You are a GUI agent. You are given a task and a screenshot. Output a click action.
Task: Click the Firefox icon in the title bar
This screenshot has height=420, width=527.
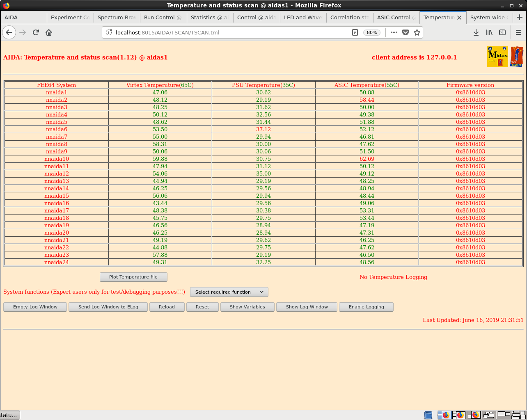6,5
